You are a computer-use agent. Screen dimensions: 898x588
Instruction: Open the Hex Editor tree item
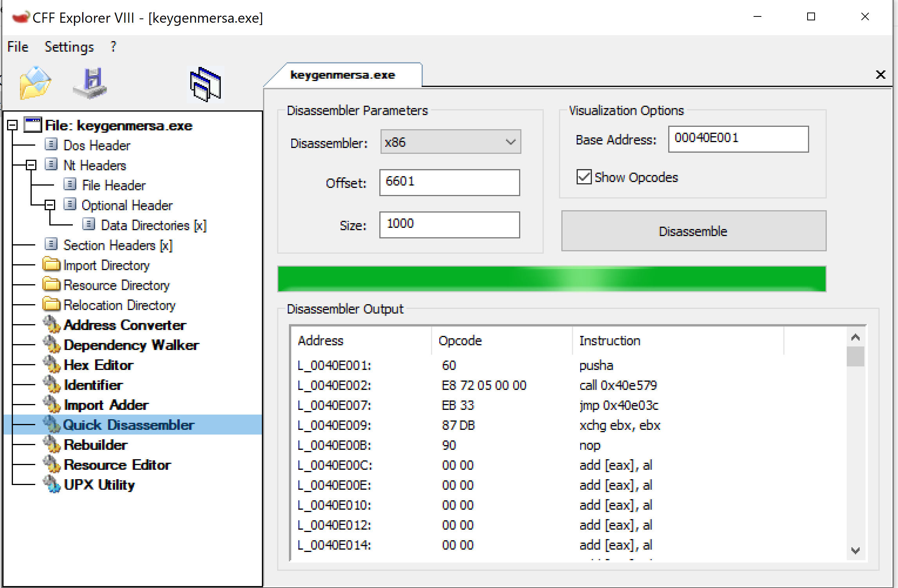click(99, 365)
